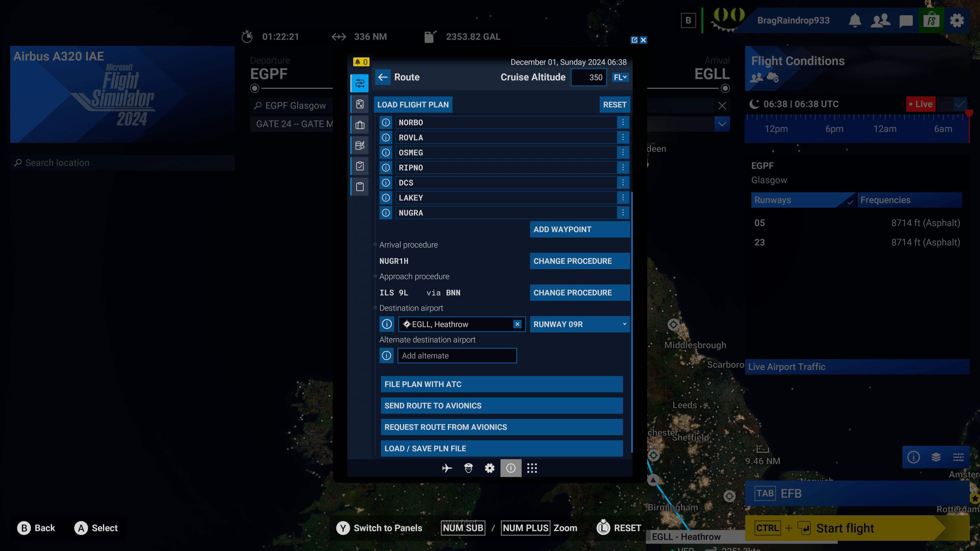Click LOAD FLIGHT PLAN button
The width and height of the screenshot is (980, 551).
click(413, 105)
